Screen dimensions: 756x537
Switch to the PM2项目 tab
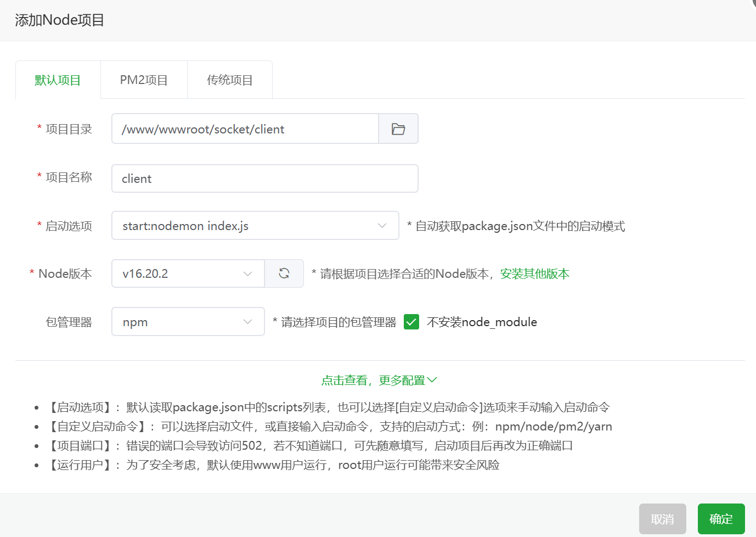click(144, 80)
